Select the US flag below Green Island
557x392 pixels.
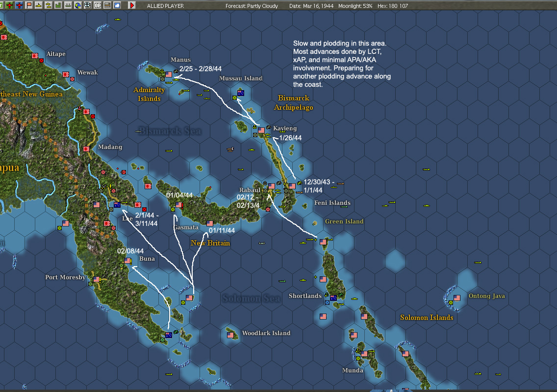click(x=323, y=242)
